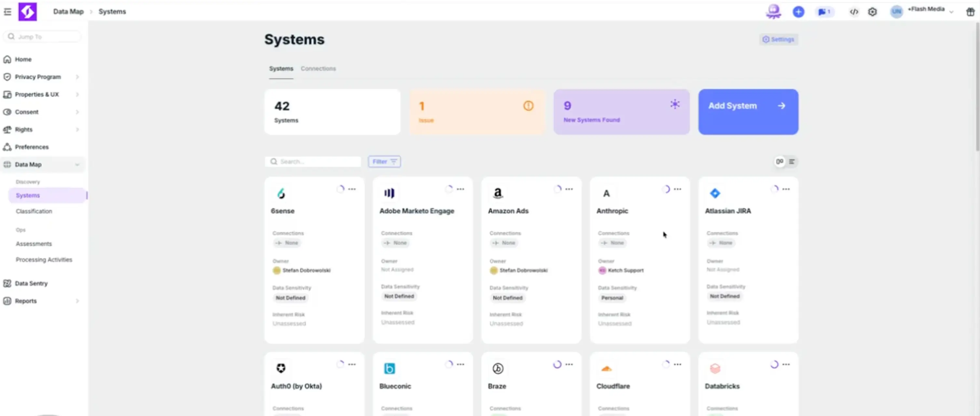Open the Databricks card more options
The height and width of the screenshot is (416, 980).
click(x=786, y=364)
